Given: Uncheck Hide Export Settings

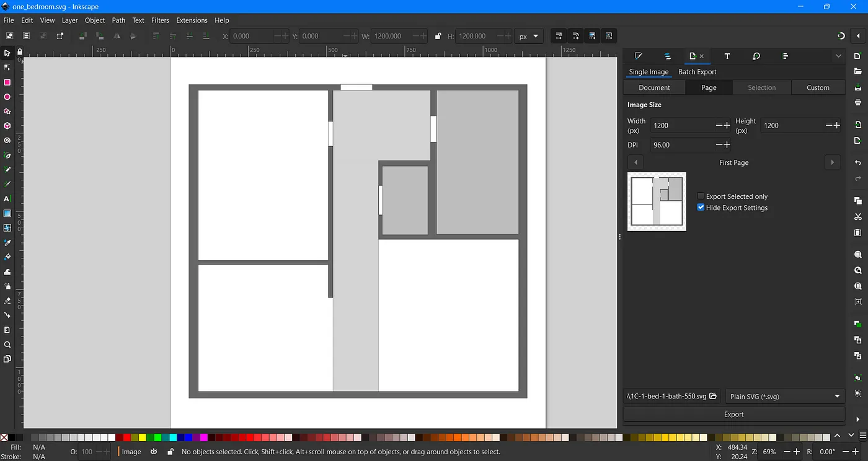Looking at the screenshot, I should (701, 208).
